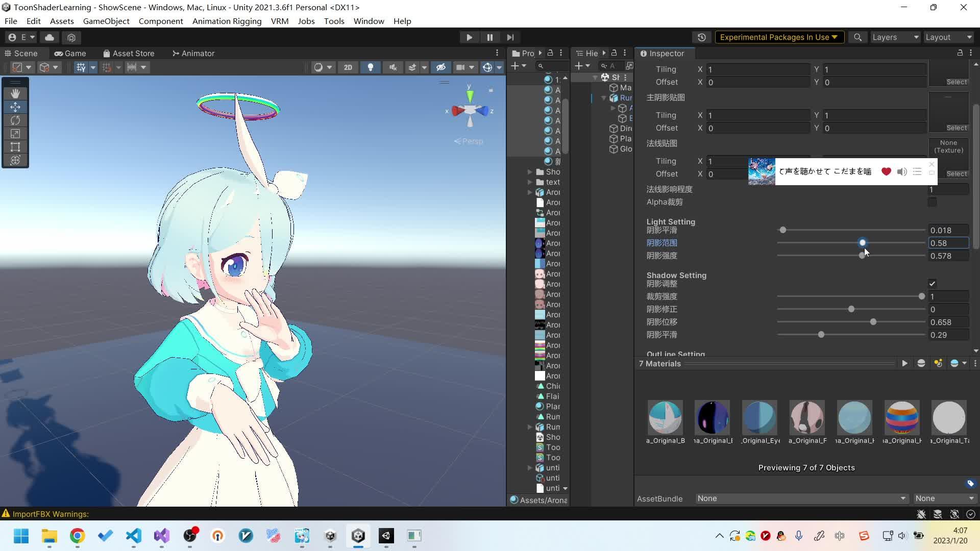This screenshot has height=551, width=980.
Task: Open the Layout dropdown
Action: coord(948,37)
